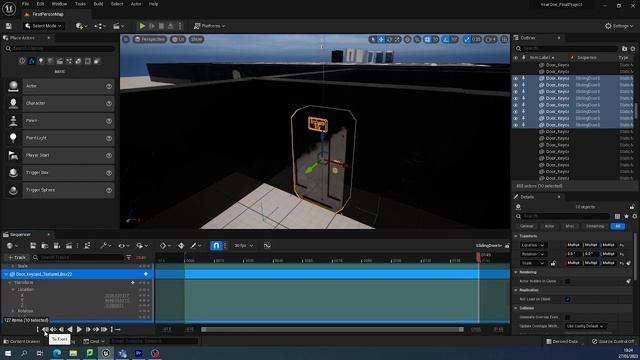Viewport: 640px width, 360px height.
Task: Click the Save icon in top toolbar
Action: coord(9,26)
